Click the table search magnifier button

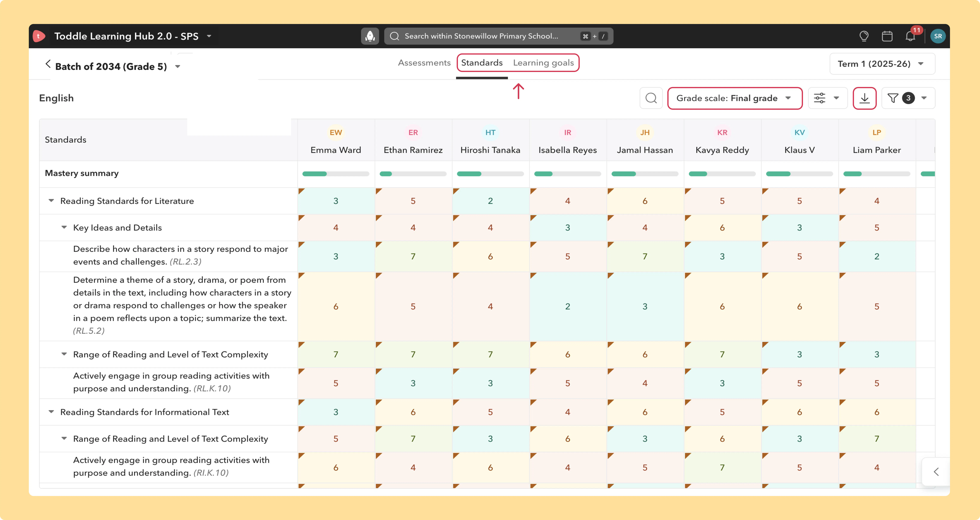click(651, 98)
